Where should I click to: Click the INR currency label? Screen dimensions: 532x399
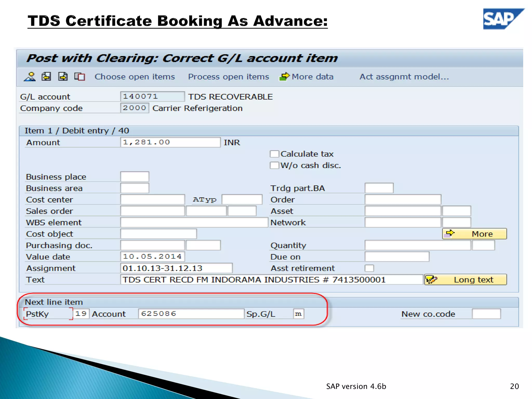pos(232,142)
